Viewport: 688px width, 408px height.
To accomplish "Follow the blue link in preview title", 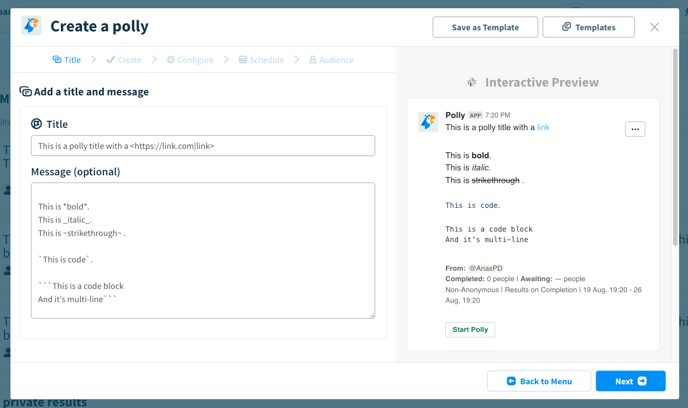I will 543,127.
